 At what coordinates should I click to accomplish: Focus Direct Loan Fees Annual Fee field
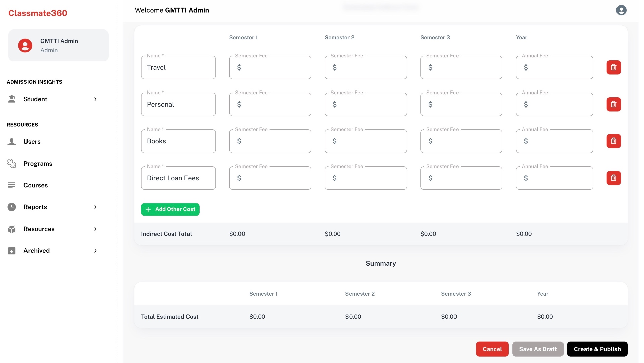click(554, 178)
